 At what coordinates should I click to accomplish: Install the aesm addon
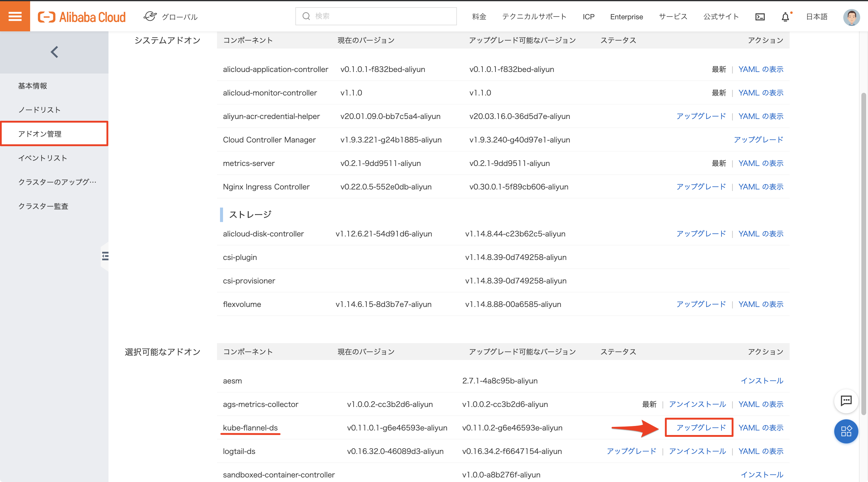click(762, 380)
